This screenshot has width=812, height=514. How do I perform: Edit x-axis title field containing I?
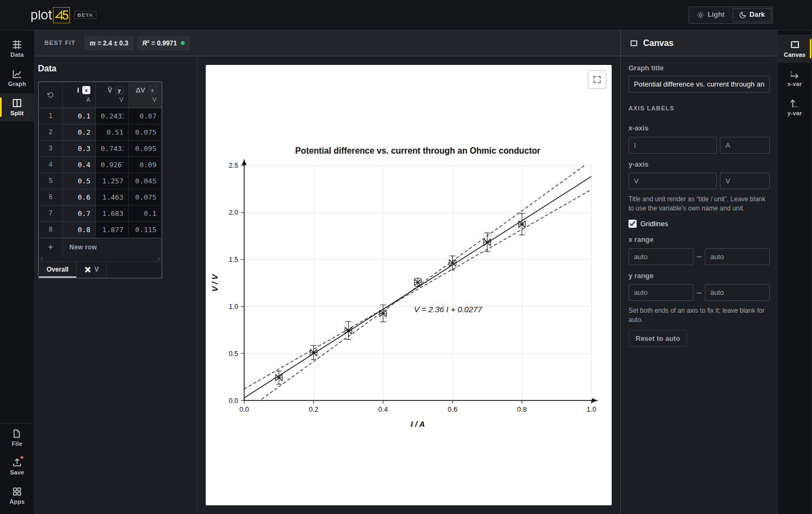coord(672,146)
